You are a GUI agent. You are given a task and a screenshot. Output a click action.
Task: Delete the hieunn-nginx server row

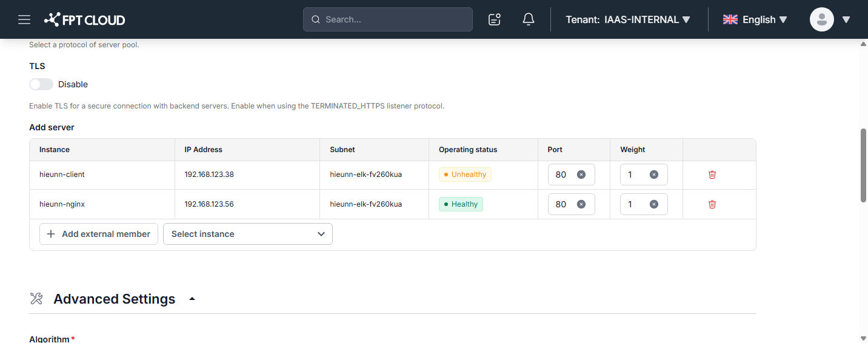[x=712, y=204]
